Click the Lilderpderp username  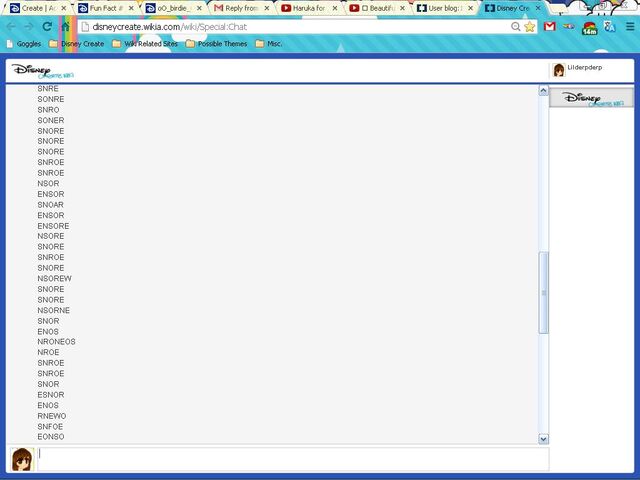click(584, 67)
